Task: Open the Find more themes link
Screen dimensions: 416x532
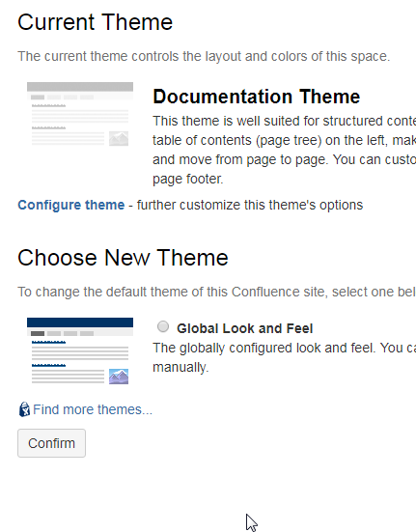Action: 93,409
